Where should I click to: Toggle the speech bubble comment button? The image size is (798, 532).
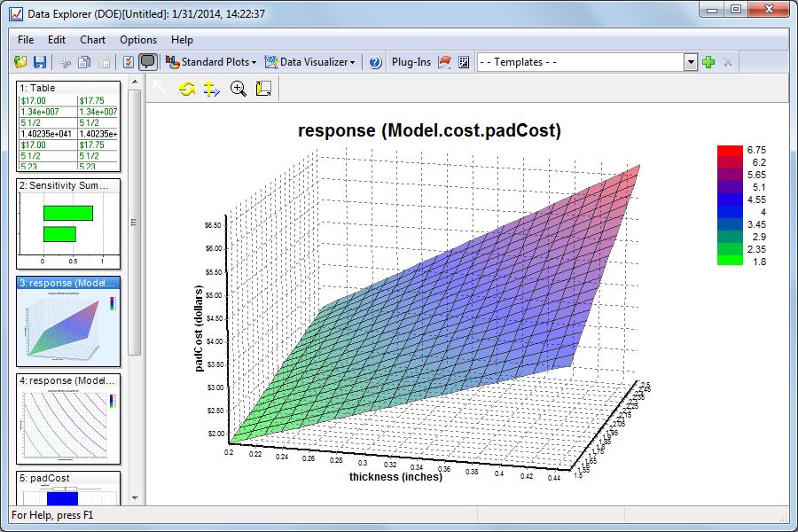148,62
